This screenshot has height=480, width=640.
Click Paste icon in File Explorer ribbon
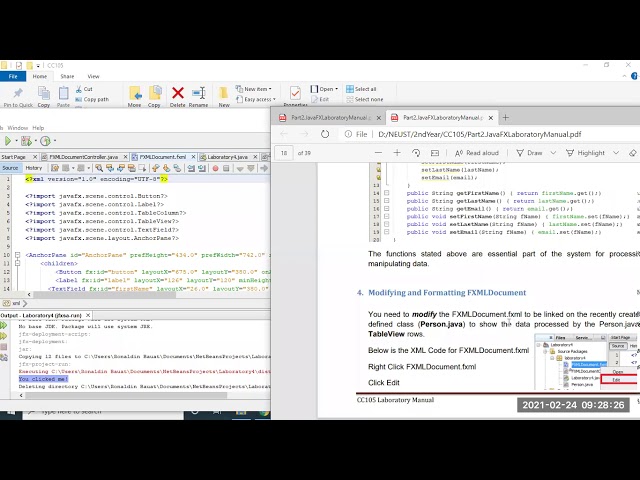(x=63, y=93)
